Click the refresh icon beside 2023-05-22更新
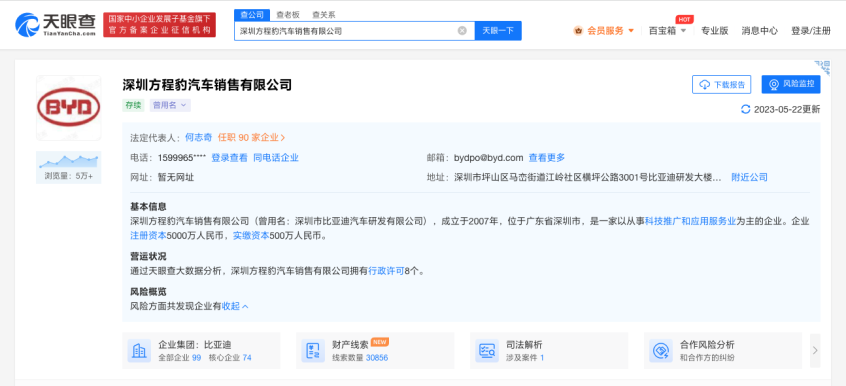Screen dimensions: 846x386 click(x=746, y=109)
